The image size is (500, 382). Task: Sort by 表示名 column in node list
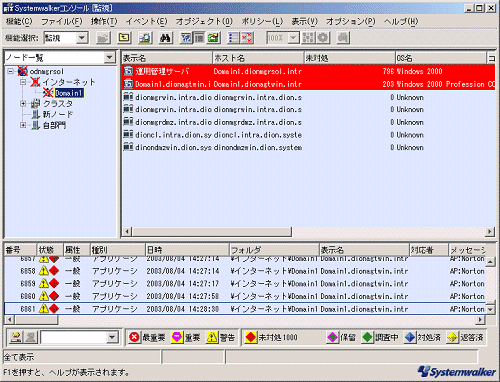point(167,58)
